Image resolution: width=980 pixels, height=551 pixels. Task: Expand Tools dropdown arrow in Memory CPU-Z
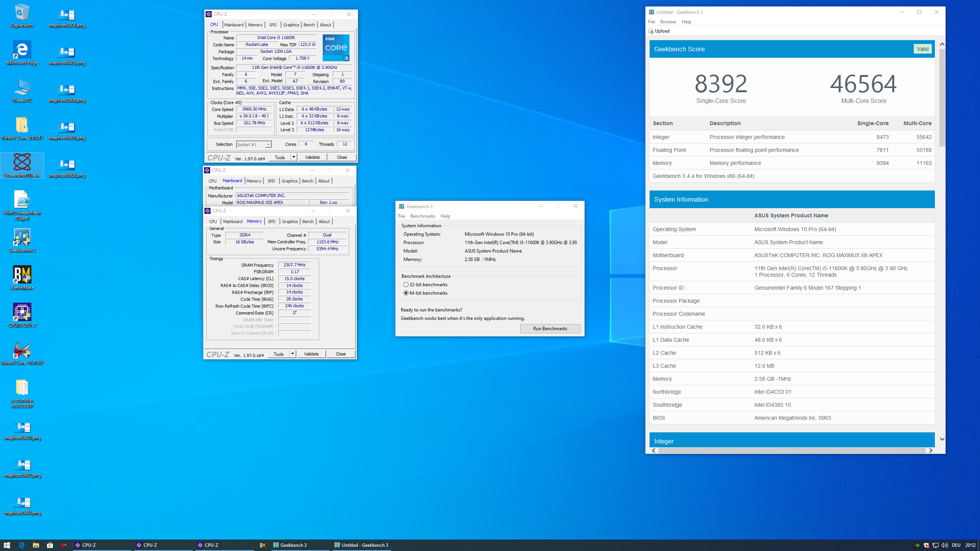[x=292, y=354]
